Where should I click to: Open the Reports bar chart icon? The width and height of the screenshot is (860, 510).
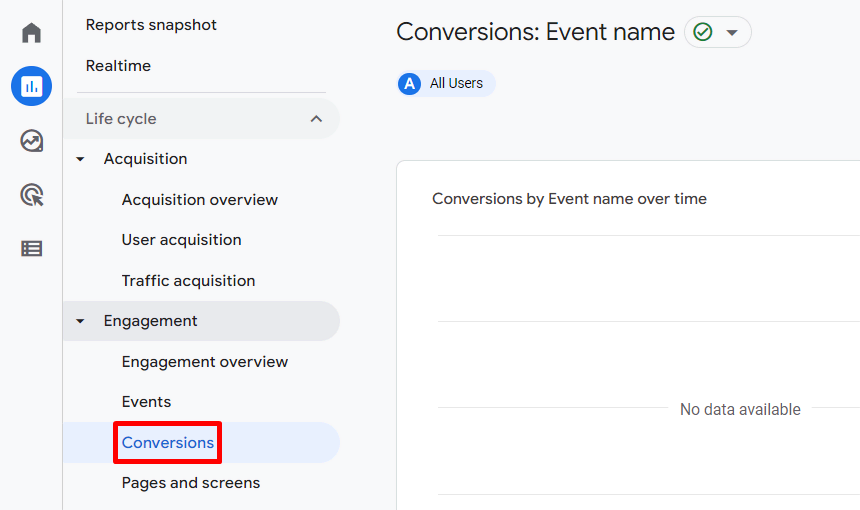tap(31, 86)
